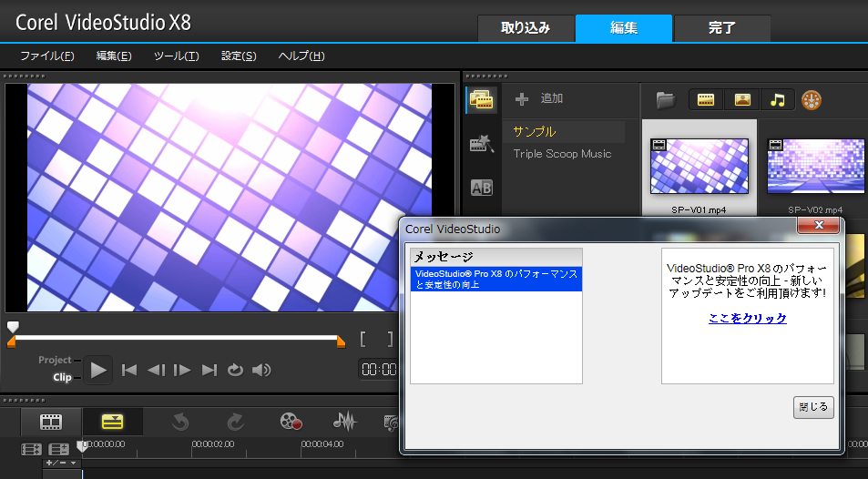868x479 pixels.
Task: Open the add/remove chapter dropdown
Action: 61,463
